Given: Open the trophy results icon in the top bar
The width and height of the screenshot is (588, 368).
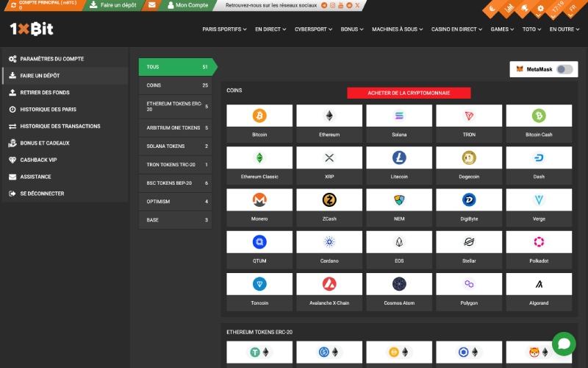Looking at the screenshot, I should click(x=524, y=8).
